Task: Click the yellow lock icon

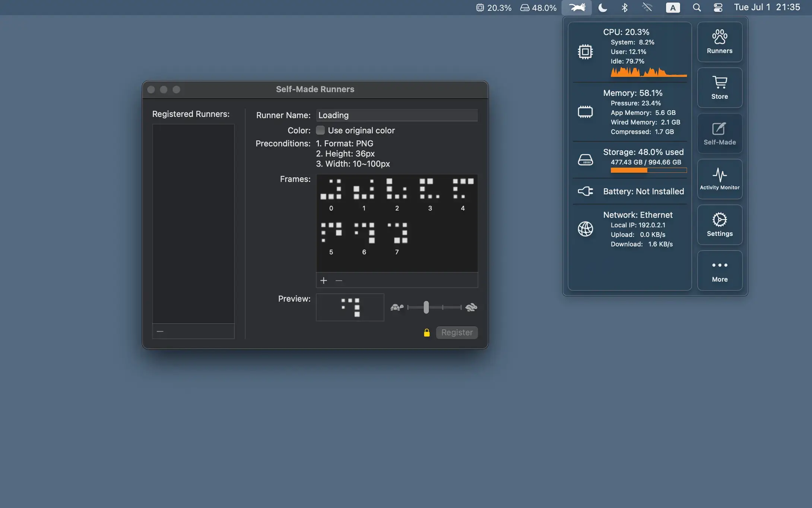Action: [426, 332]
